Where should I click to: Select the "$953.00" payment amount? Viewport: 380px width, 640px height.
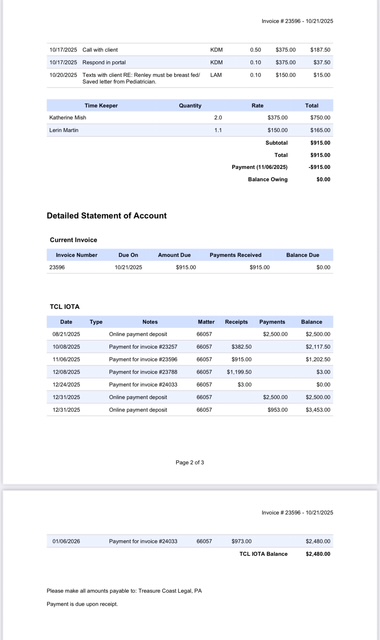click(x=278, y=410)
